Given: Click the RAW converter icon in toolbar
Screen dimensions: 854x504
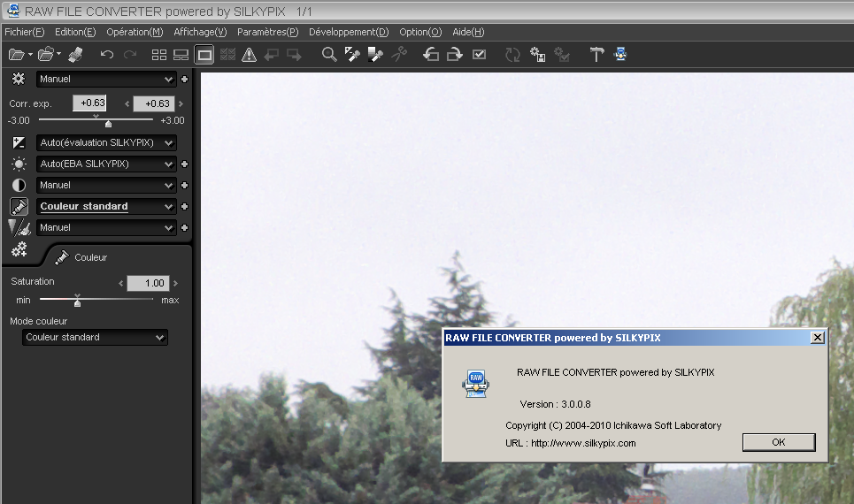Looking at the screenshot, I should click(619, 54).
